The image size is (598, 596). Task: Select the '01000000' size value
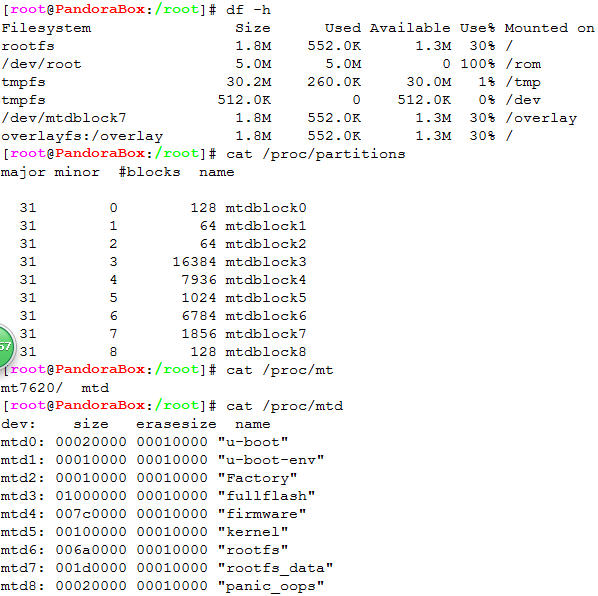91,496
